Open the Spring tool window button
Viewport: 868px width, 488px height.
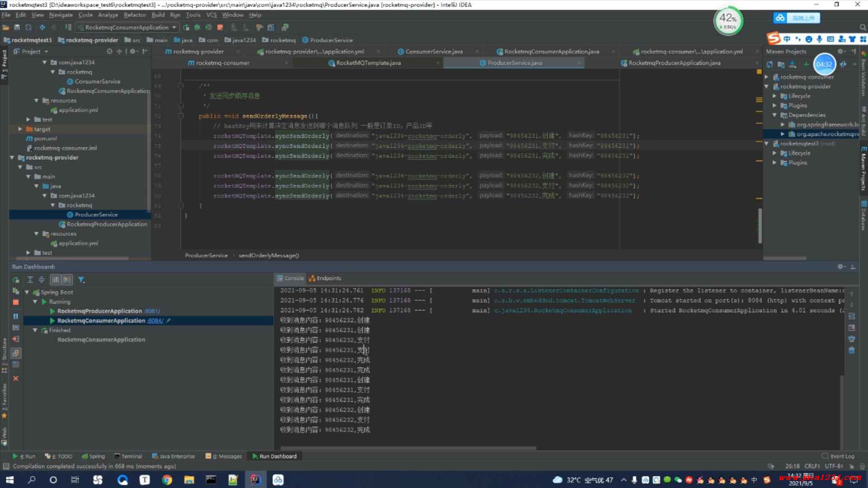pyautogui.click(x=93, y=456)
